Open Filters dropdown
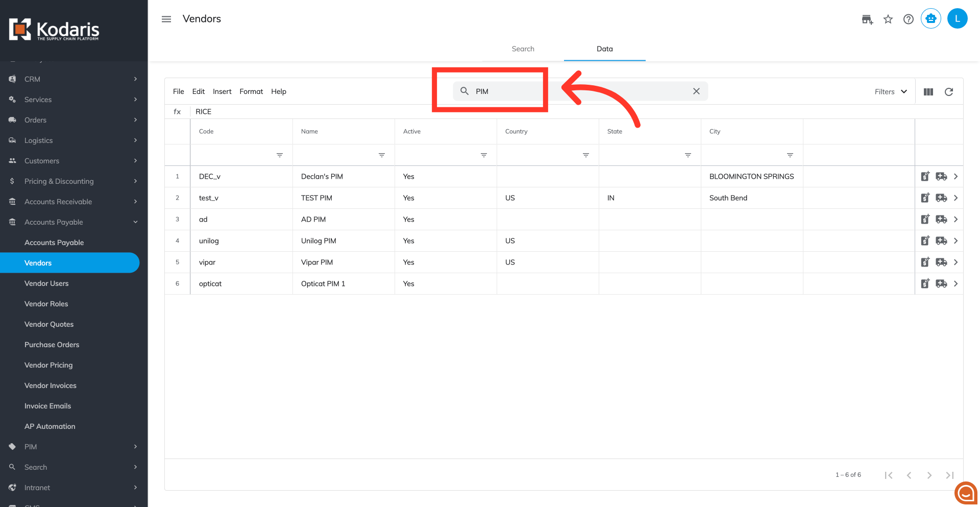The width and height of the screenshot is (980, 507). (x=891, y=92)
